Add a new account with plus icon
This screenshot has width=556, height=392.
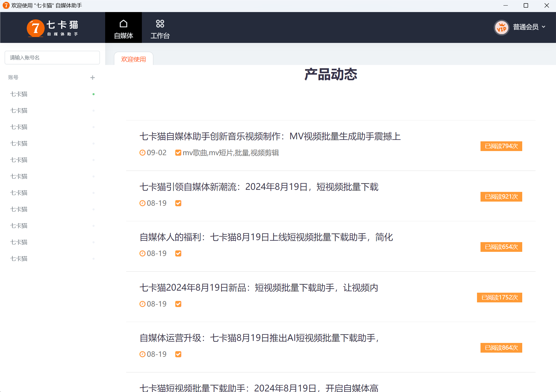coord(93,78)
